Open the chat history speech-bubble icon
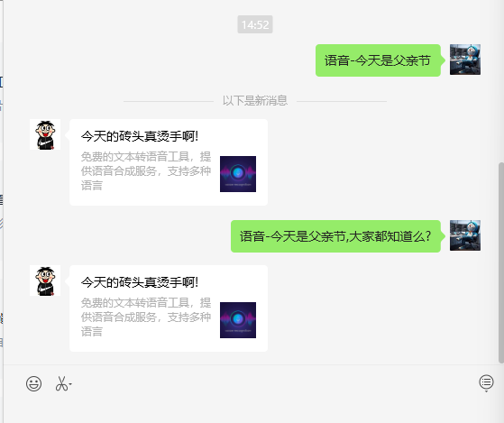The image size is (504, 423). [486, 382]
